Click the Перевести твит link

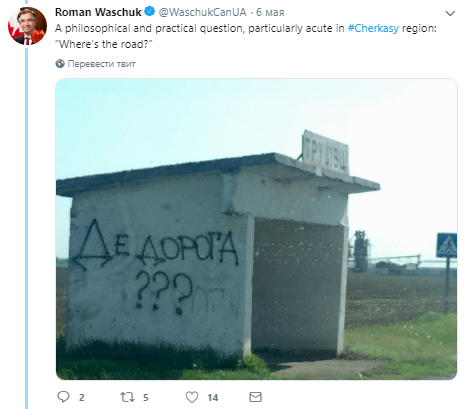(101, 64)
